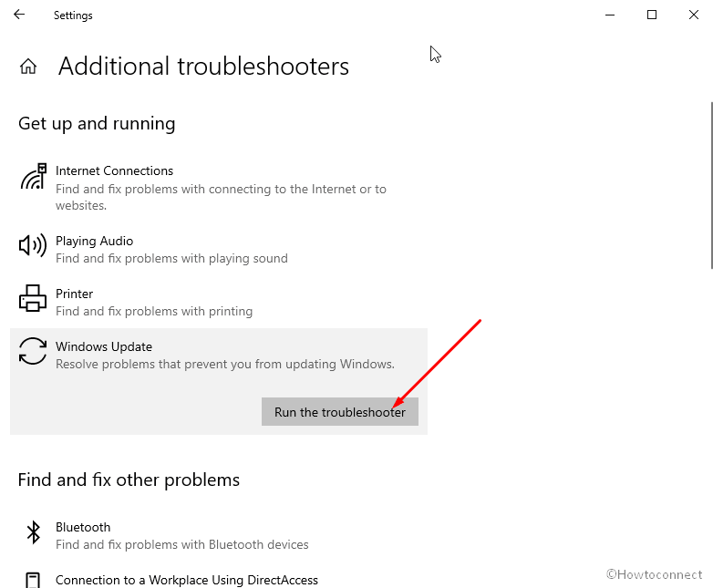This screenshot has height=588, width=713.
Task: Run the troubleshooter for Windows Update
Action: click(x=340, y=412)
